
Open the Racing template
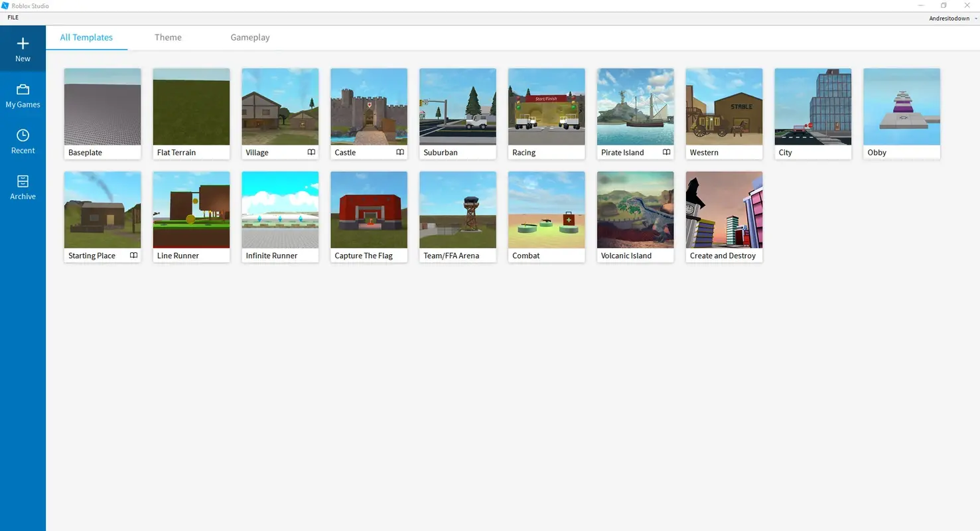pyautogui.click(x=546, y=107)
